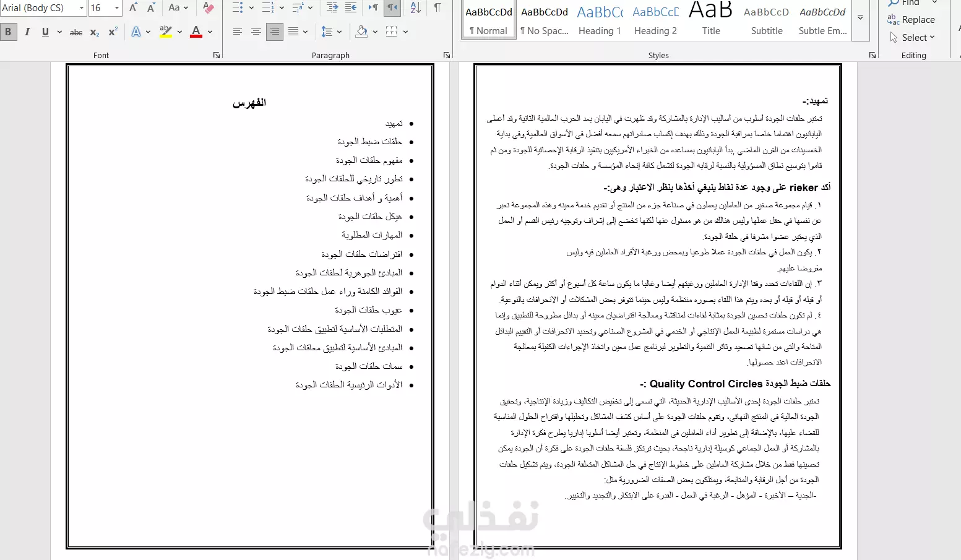
Task: Click the Borders icon
Action: click(392, 32)
